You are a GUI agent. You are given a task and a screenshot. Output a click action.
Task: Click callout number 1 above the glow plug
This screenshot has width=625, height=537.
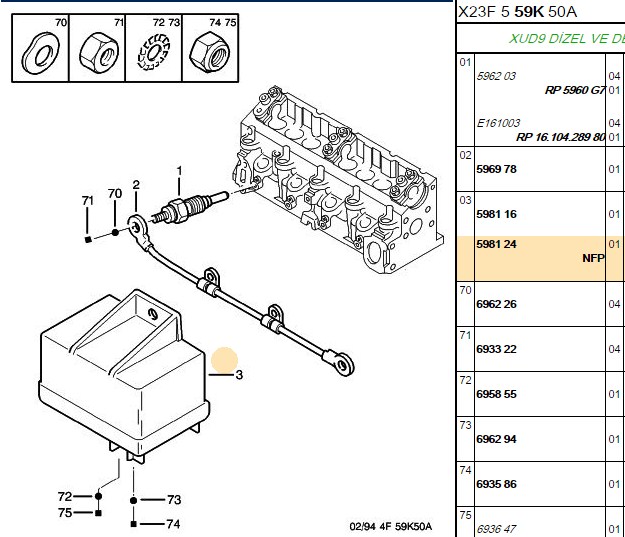click(x=179, y=171)
